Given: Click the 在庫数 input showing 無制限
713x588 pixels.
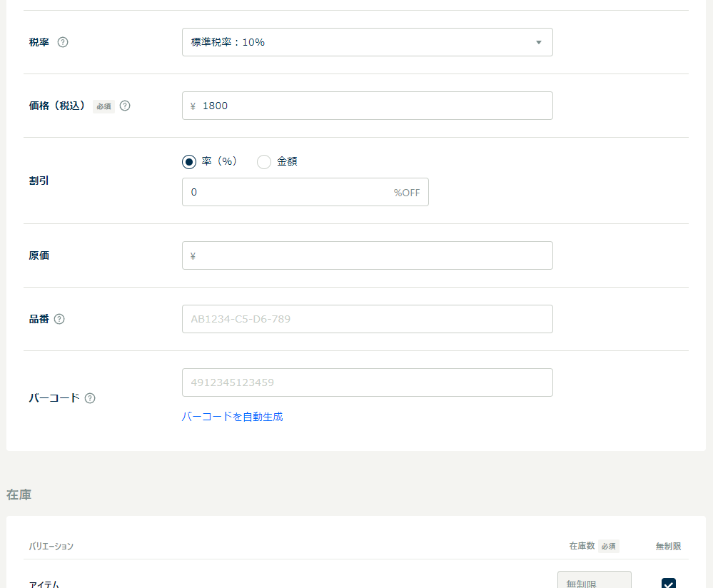Looking at the screenshot, I should (594, 582).
